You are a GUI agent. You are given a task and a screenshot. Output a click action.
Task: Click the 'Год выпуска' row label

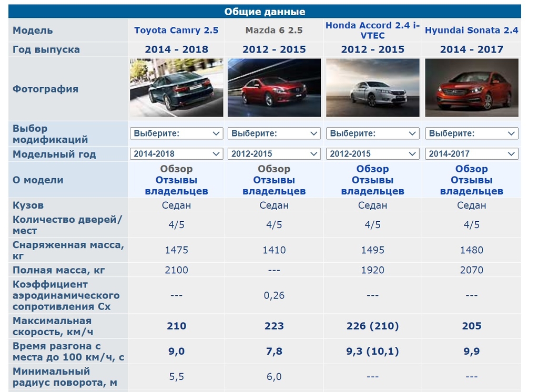(46, 49)
